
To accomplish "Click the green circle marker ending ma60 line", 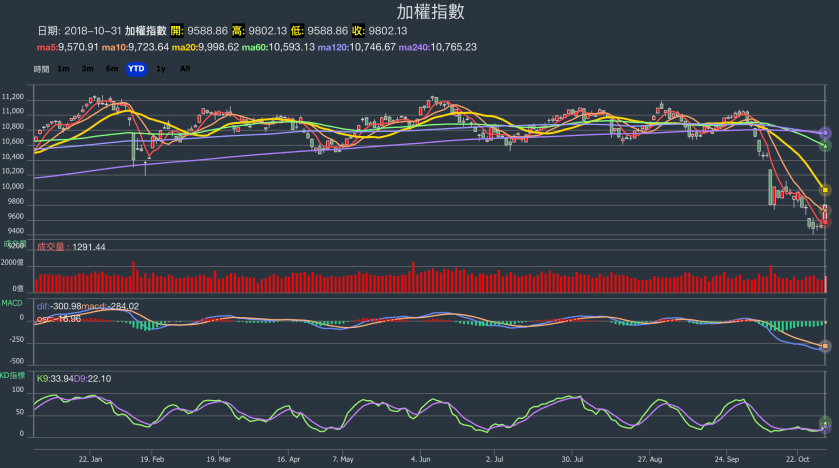I will point(825,147).
